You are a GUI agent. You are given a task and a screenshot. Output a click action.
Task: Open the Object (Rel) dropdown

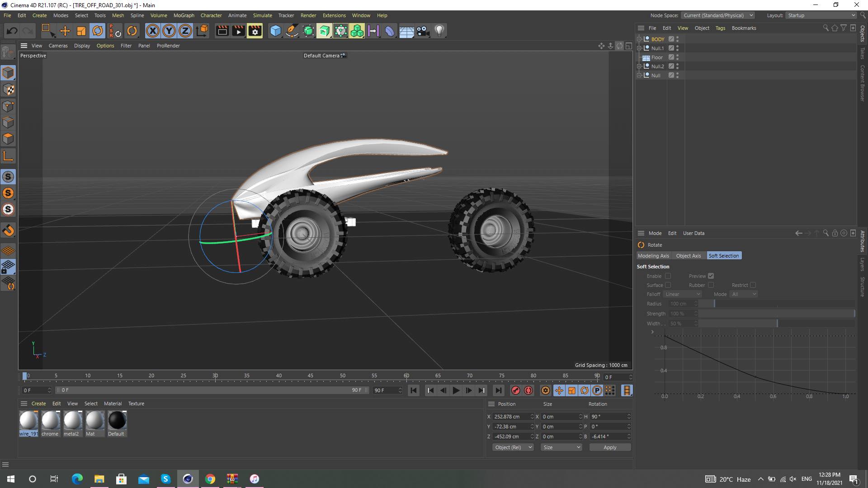tap(513, 447)
